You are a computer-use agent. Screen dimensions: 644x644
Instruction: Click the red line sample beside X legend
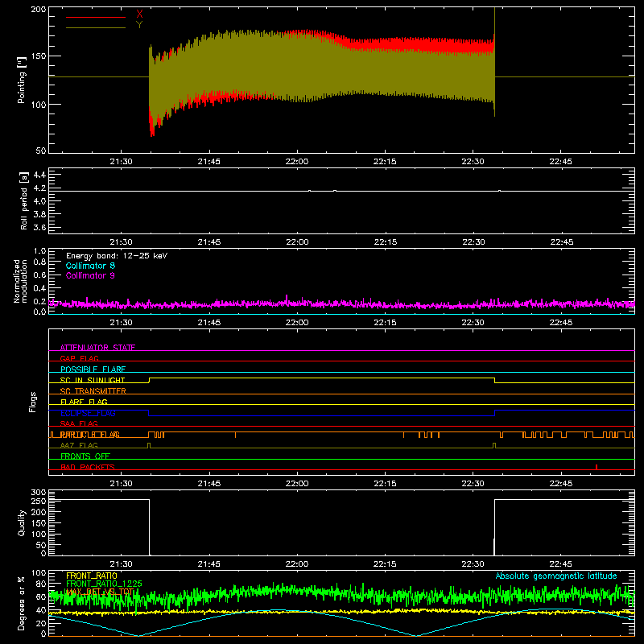point(96,17)
